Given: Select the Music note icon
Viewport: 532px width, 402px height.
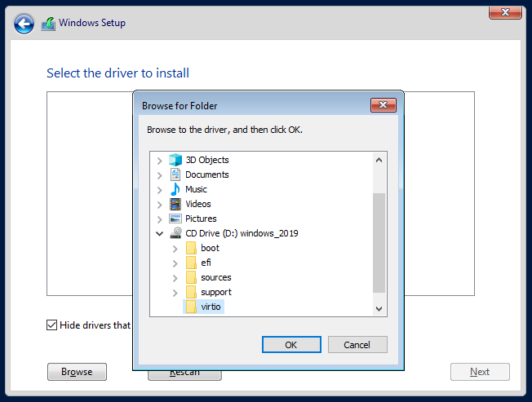Looking at the screenshot, I should point(175,189).
